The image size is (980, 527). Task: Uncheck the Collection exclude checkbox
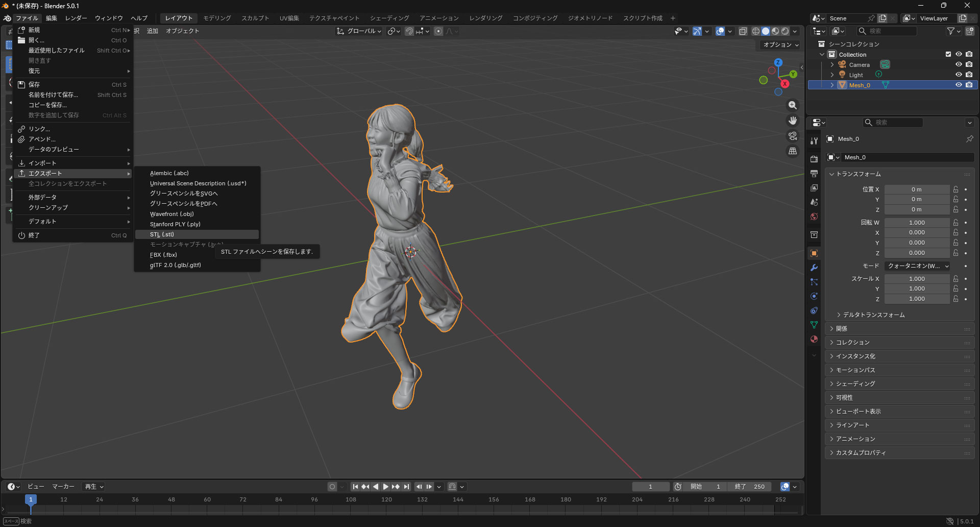pos(948,54)
